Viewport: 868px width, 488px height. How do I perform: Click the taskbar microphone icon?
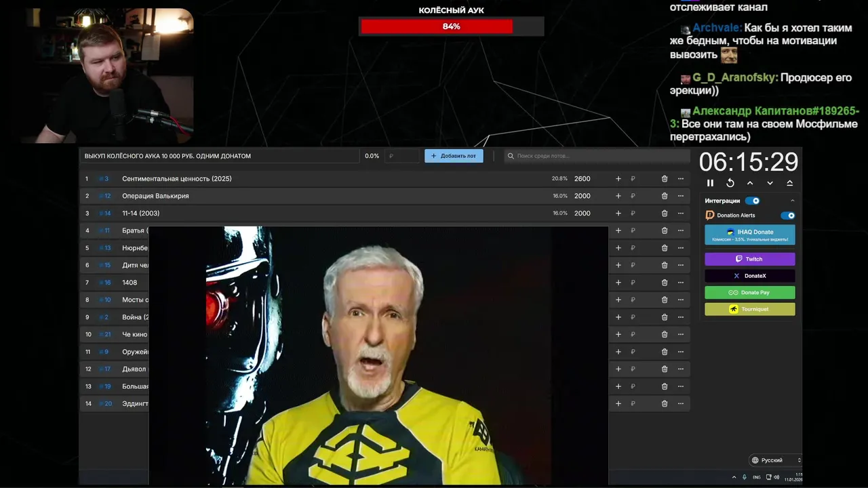[x=745, y=477]
